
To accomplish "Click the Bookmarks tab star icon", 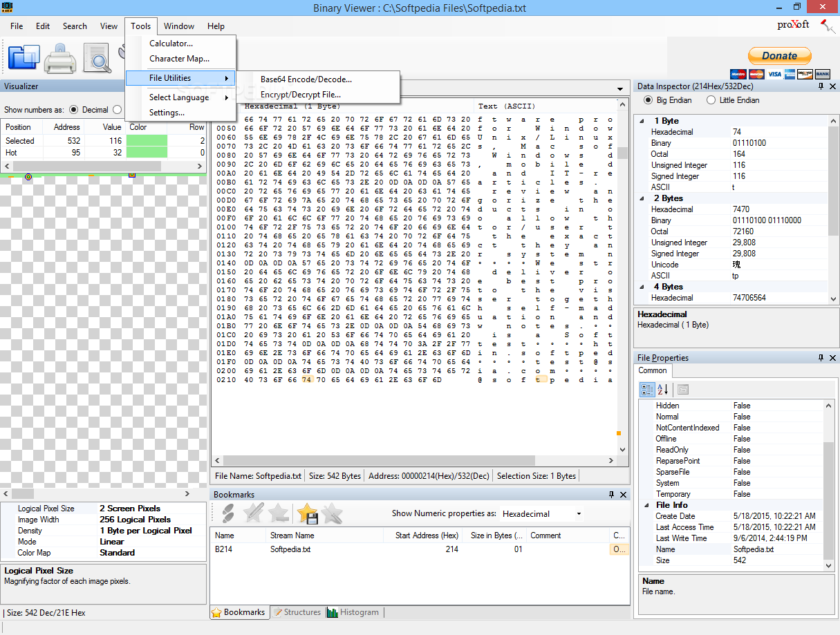I will click(x=216, y=612).
